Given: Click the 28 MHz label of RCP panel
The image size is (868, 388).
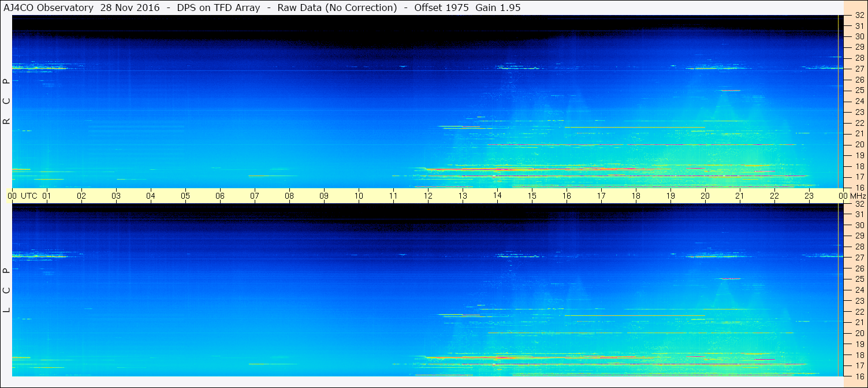Looking at the screenshot, I should click(859, 58).
